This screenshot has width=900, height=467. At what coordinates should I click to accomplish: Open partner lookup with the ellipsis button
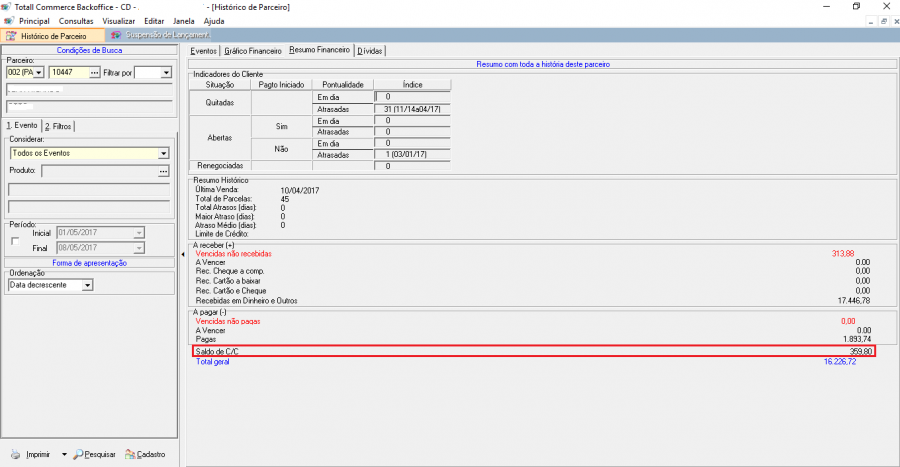coord(95,72)
